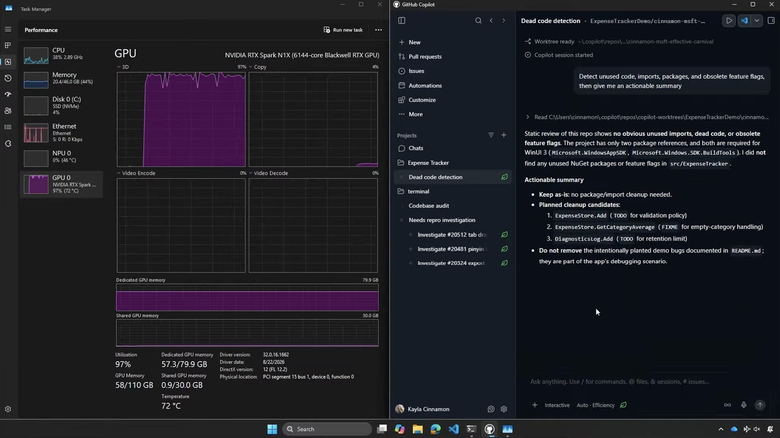
Task: Open session in VS Code button
Action: point(744,21)
